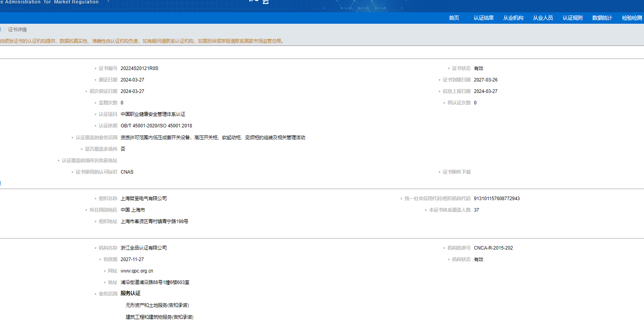Click the 服务认证 business scope heading
644x320 pixels.
click(x=131, y=293)
